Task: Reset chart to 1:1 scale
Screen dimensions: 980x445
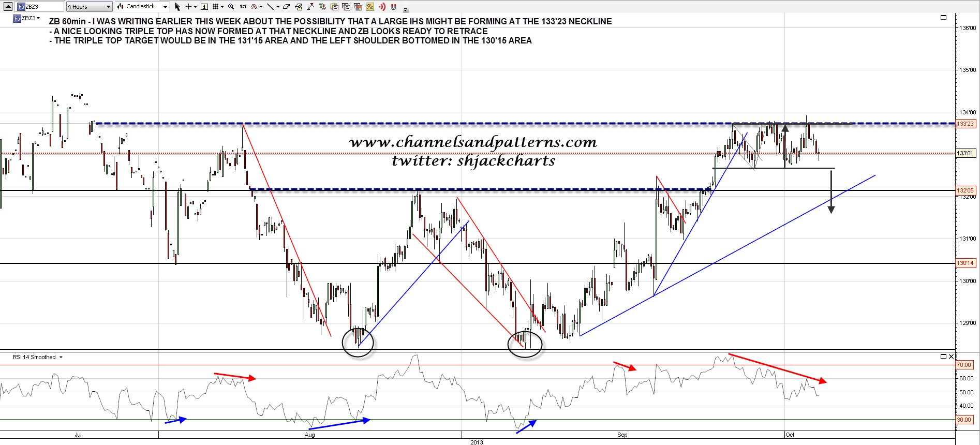Action: coord(243,7)
